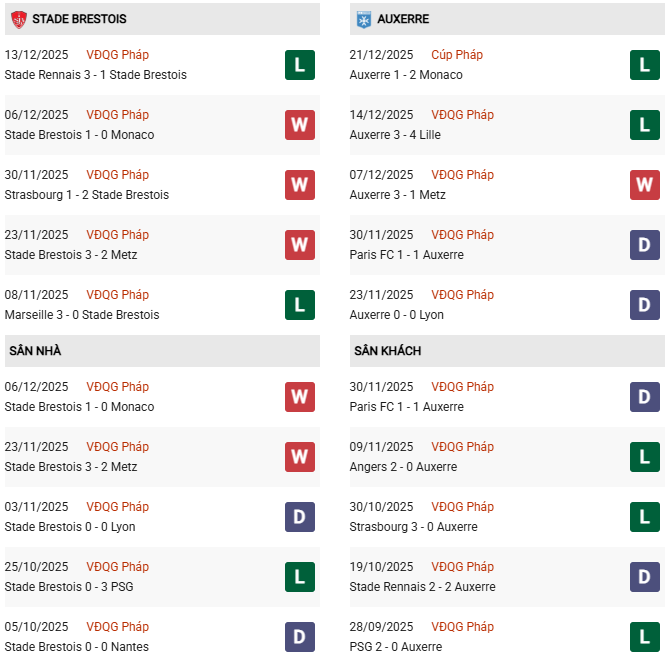The height and width of the screenshot is (661, 666).
Task: Click D badge for Stade Brestois 0-0 Nantes
Action: pyautogui.click(x=299, y=637)
